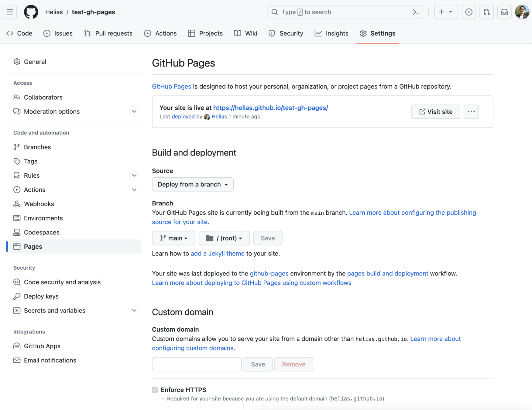This screenshot has height=410, width=532.
Task: Open Environments settings
Action: [x=76, y=218]
